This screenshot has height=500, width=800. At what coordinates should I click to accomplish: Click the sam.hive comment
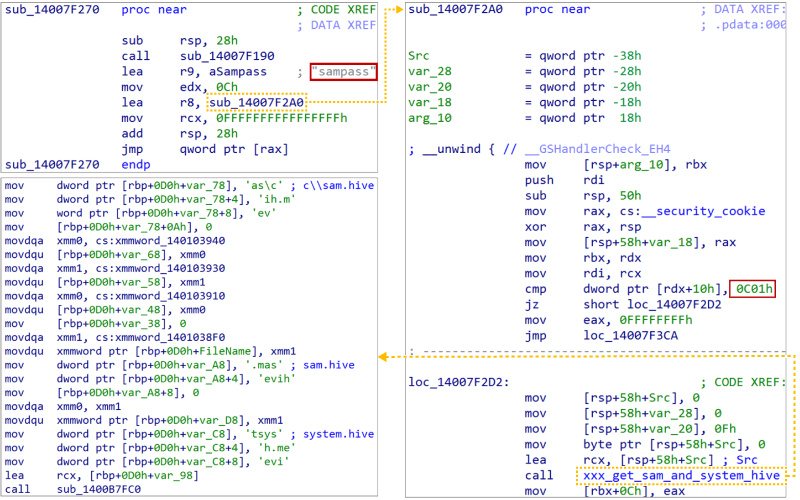(x=329, y=365)
